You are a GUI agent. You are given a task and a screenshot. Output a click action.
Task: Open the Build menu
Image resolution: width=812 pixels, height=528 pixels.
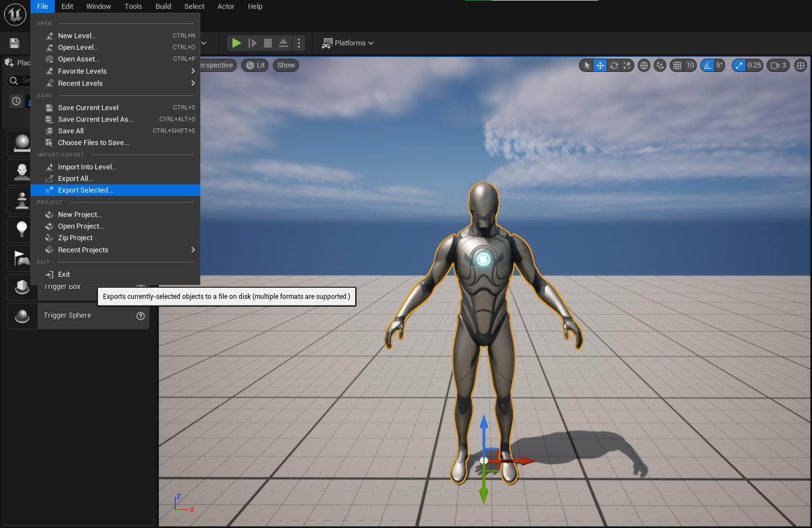pos(163,7)
